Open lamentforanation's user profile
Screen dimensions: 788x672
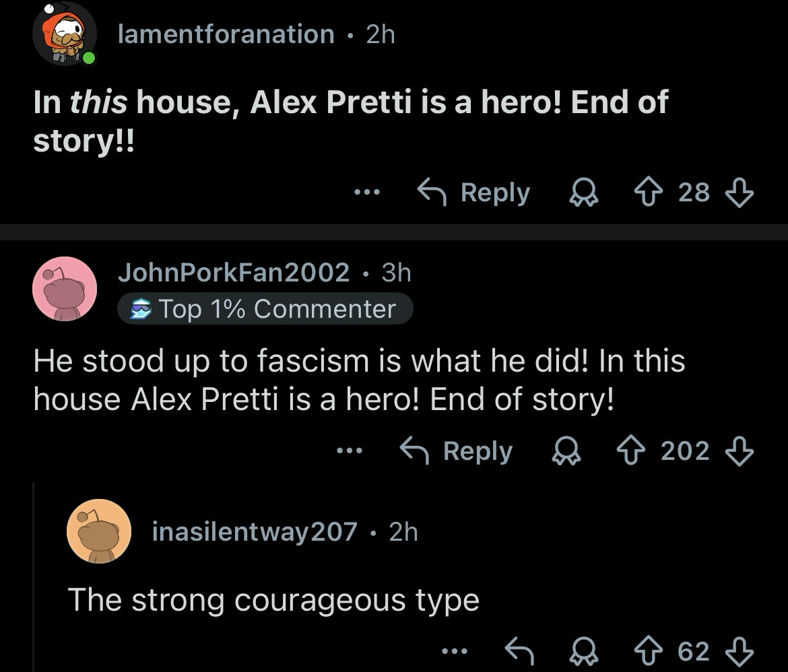(226, 34)
